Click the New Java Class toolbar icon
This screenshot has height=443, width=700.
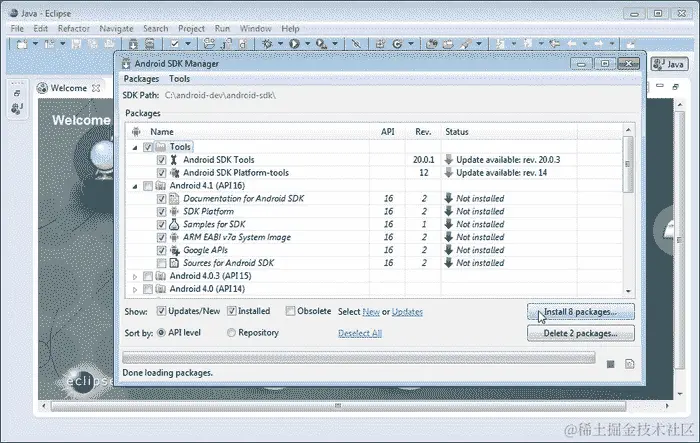coord(397,44)
